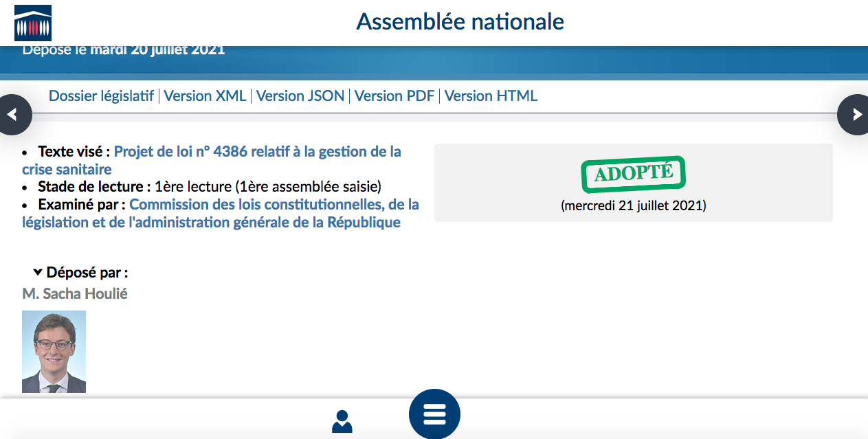Click the "Stade de lecture" text line
The width and height of the screenshot is (868, 439).
click(x=210, y=187)
